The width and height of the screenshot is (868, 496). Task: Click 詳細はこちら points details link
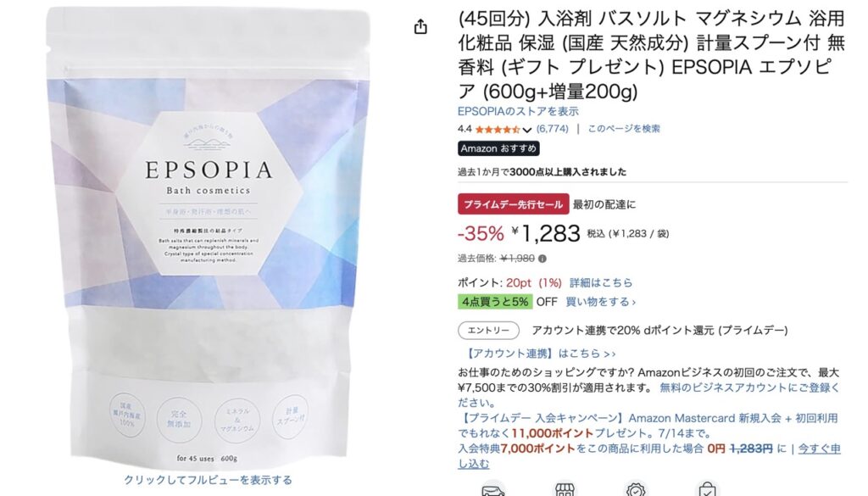601,282
